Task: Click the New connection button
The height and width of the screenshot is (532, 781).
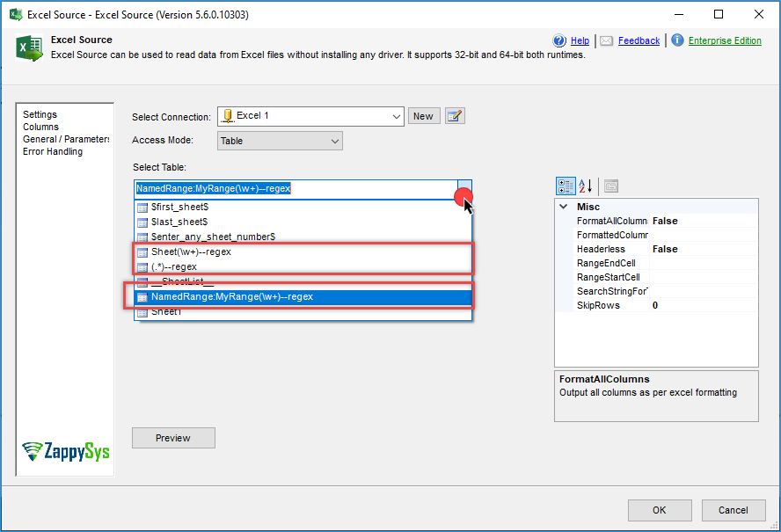Action: click(x=423, y=116)
